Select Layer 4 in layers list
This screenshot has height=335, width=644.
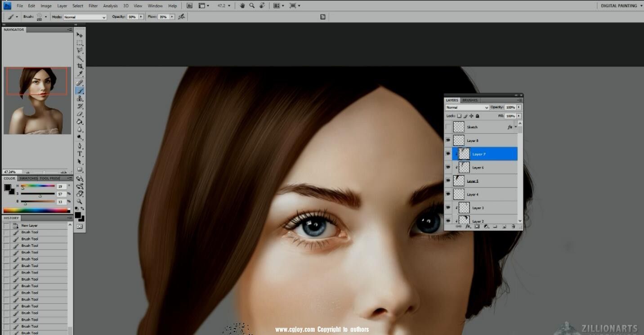[485, 194]
